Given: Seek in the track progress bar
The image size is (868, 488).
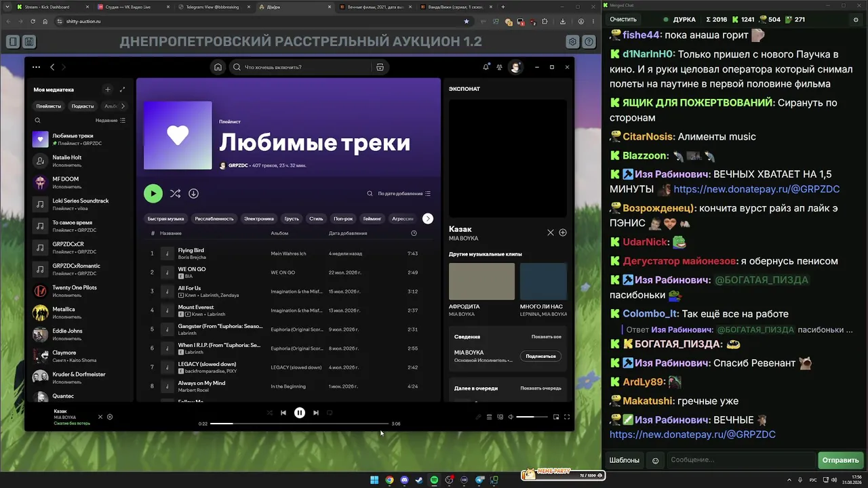Looking at the screenshot, I should pyautogui.click(x=299, y=424).
